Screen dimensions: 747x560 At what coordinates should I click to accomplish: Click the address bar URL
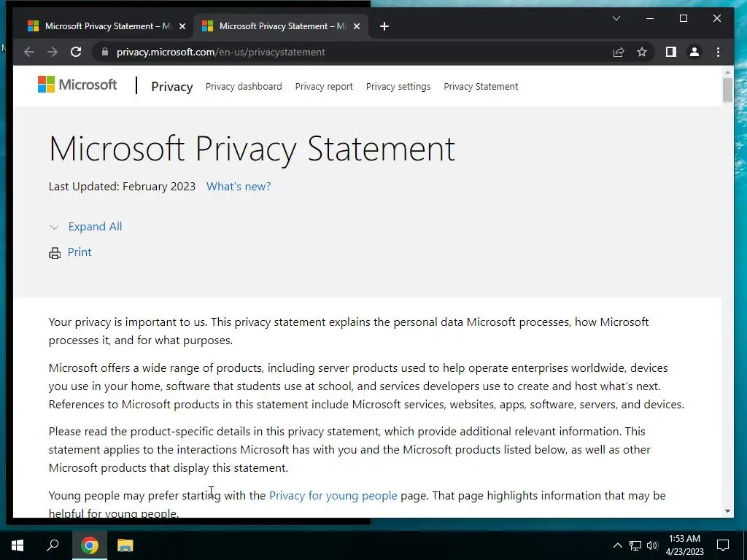tap(221, 52)
